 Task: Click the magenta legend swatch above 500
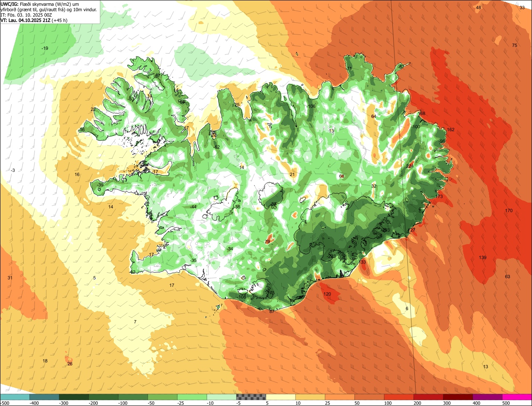[x=517, y=396]
